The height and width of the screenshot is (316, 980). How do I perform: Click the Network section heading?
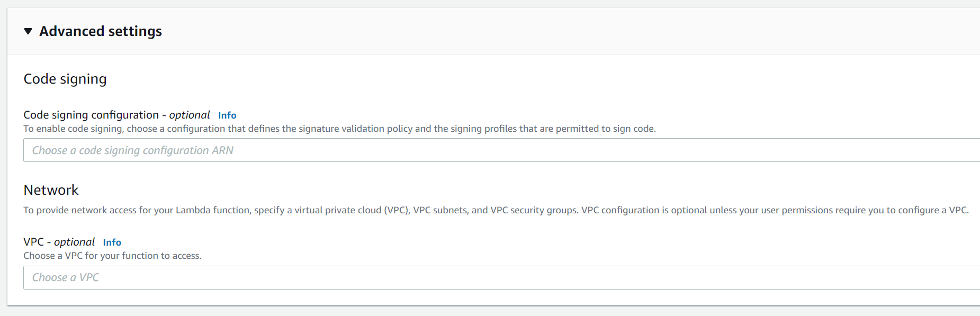[51, 190]
